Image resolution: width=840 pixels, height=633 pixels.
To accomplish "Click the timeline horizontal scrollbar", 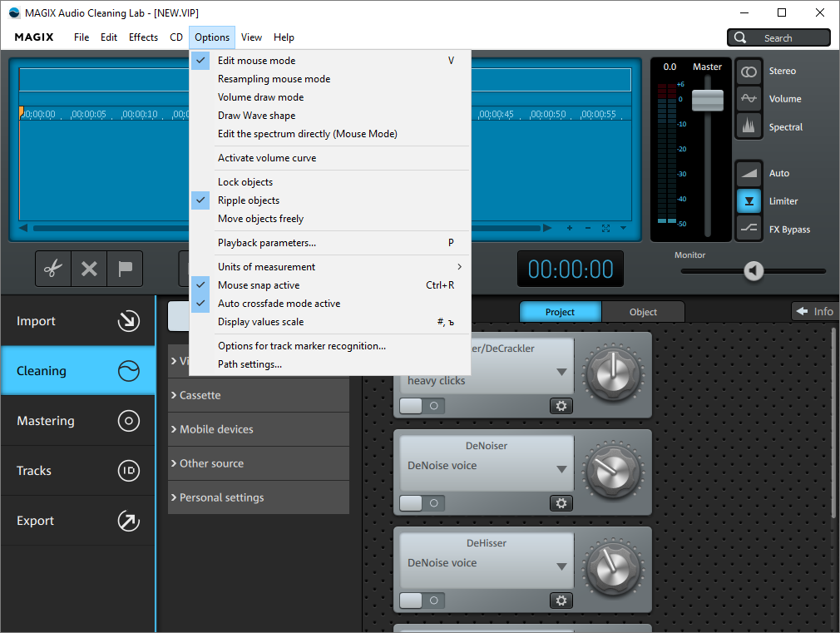I will point(287,228).
